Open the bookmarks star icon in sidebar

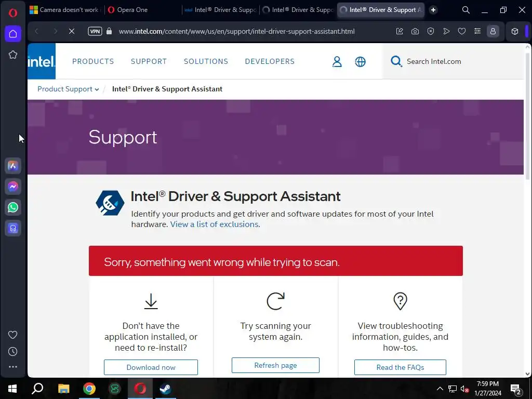tap(13, 55)
